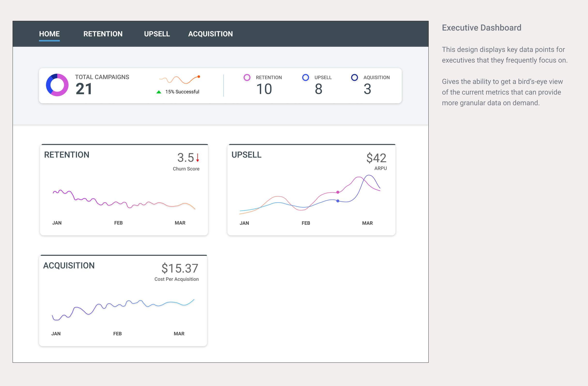Open the RETENTION card title

click(67, 155)
